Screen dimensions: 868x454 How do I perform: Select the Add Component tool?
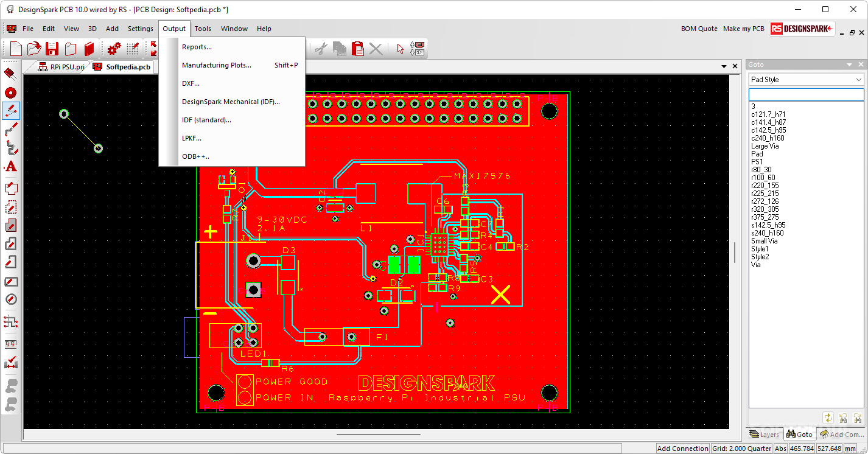click(10, 74)
